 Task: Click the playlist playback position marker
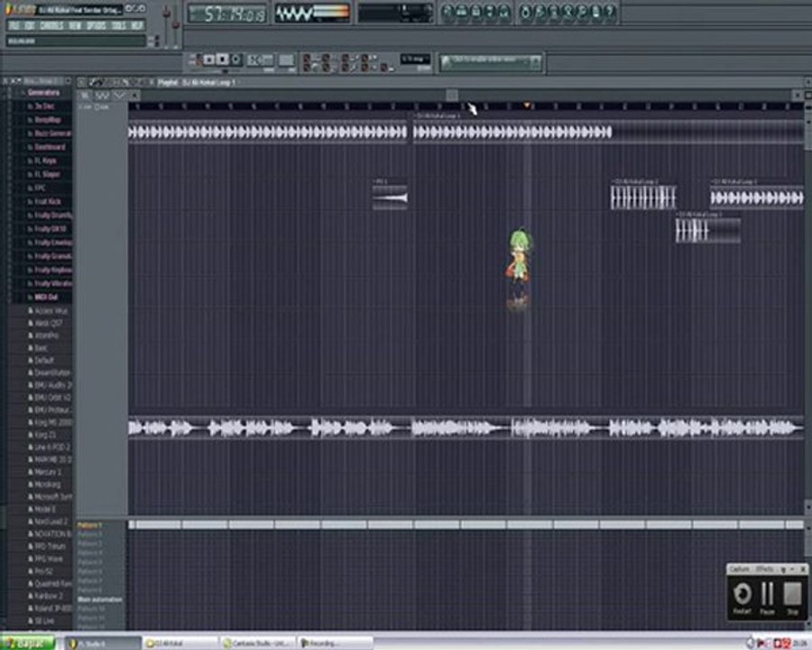(527, 106)
